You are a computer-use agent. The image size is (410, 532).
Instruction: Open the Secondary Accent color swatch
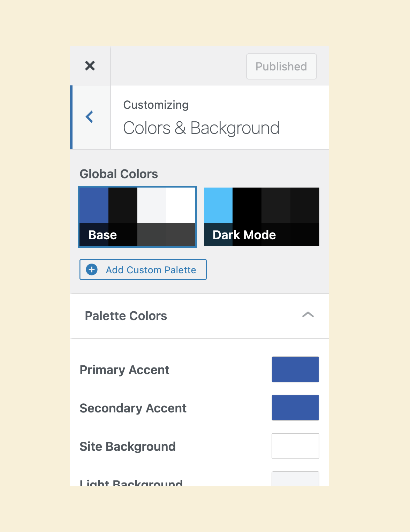point(295,408)
